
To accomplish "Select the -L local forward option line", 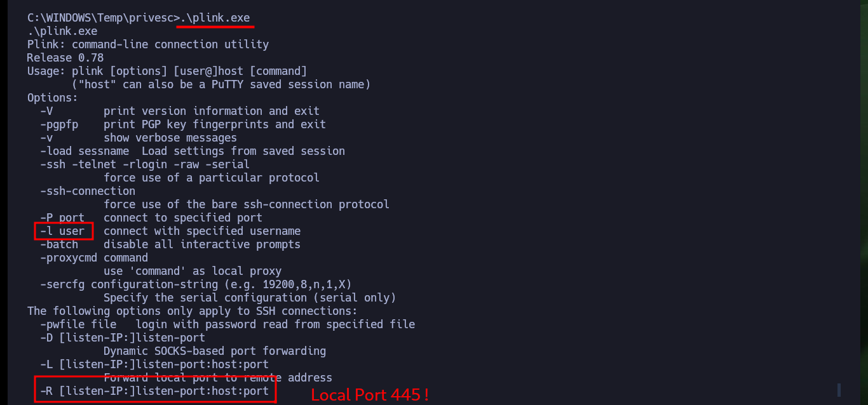I will coord(154,364).
